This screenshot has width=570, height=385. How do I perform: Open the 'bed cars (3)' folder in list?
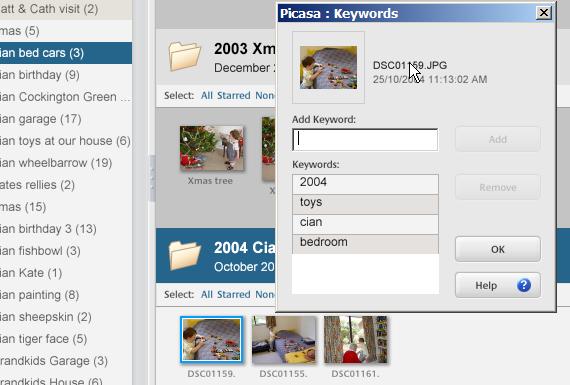tap(66, 53)
